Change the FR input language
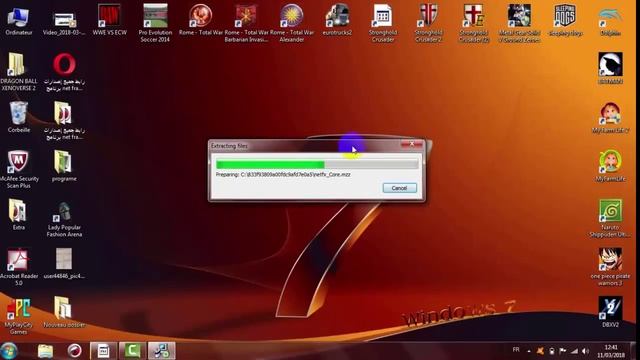Screen dimensions: 640x360 (516, 350)
